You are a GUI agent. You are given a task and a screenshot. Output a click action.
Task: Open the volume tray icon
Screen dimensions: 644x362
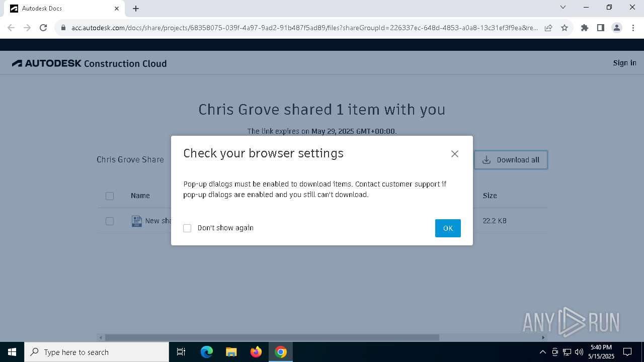point(579,352)
